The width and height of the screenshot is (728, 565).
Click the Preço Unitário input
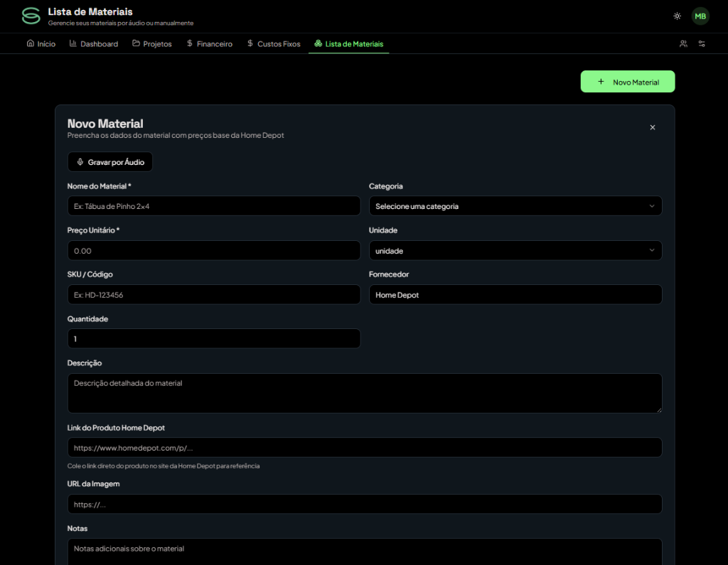213,251
